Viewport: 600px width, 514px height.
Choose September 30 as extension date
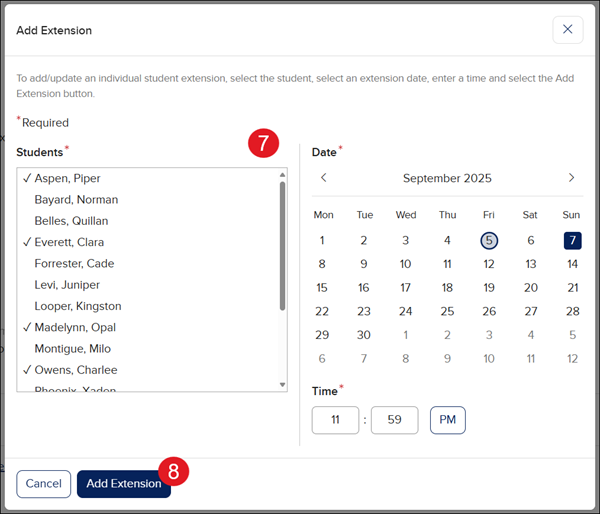click(364, 335)
